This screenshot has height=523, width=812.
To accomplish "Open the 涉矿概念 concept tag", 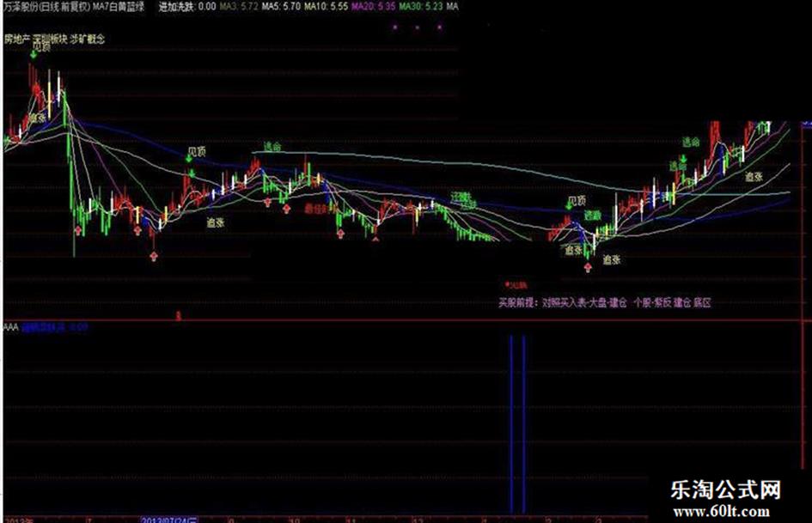I will tap(88, 39).
